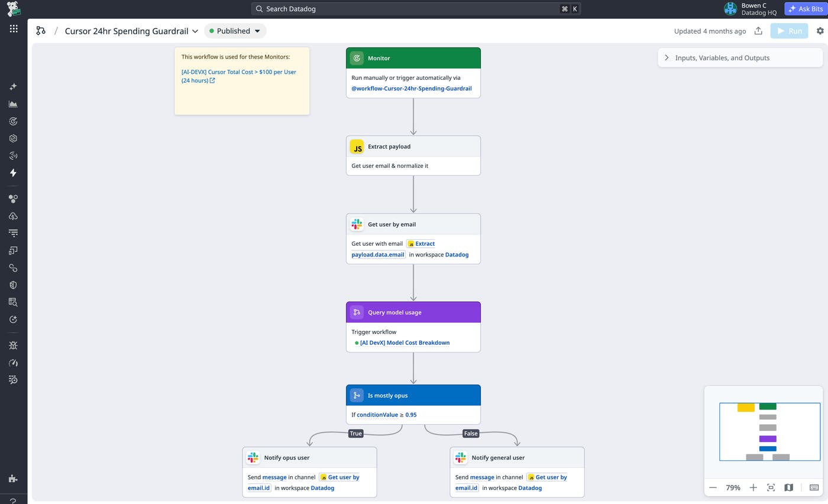
Task: Open the workflows icon before the title
Action: pyautogui.click(x=41, y=31)
